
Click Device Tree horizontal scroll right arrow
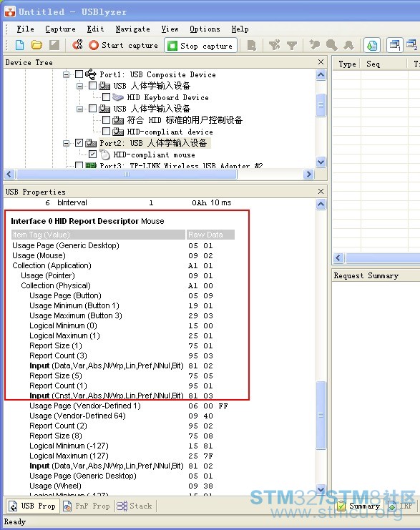point(308,174)
